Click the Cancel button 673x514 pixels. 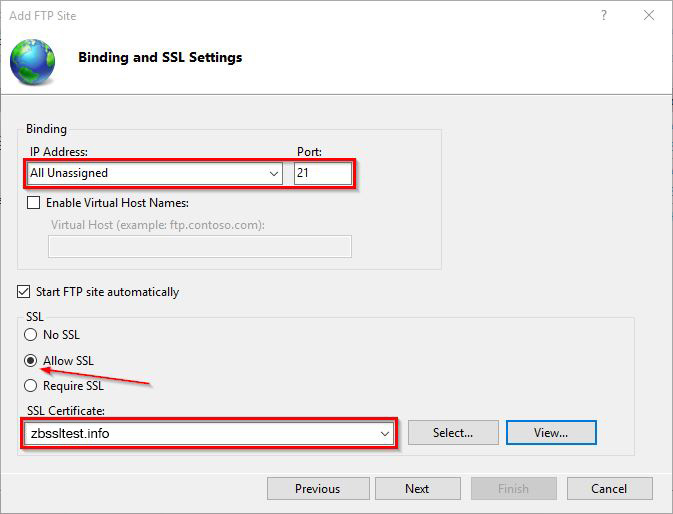[609, 489]
